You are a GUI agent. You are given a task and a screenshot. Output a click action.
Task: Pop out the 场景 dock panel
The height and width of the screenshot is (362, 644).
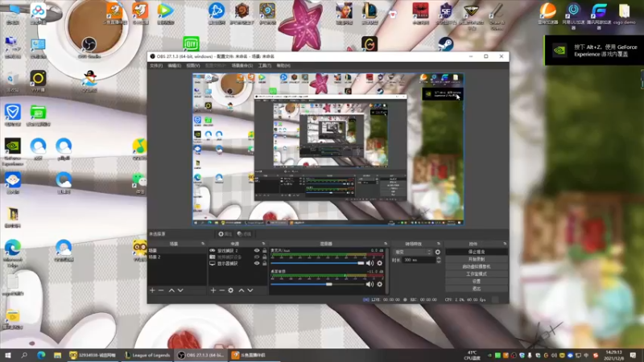tap(203, 244)
